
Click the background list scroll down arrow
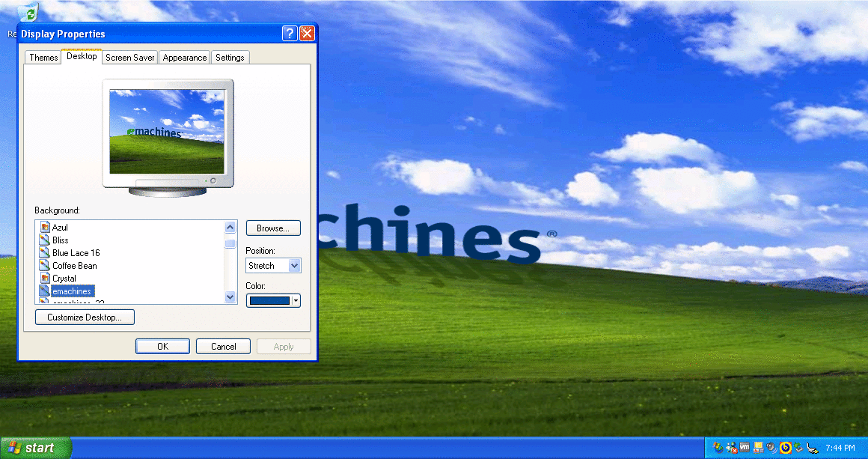[x=230, y=297]
